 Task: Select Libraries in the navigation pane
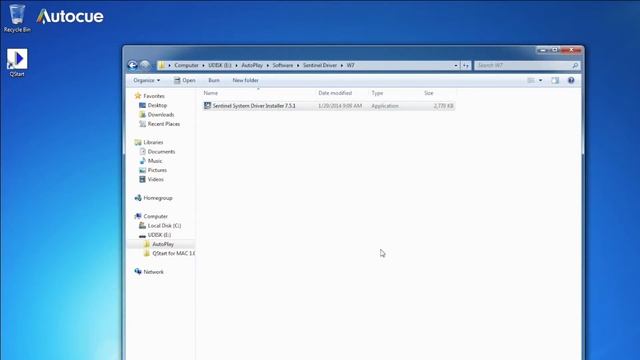(x=153, y=142)
